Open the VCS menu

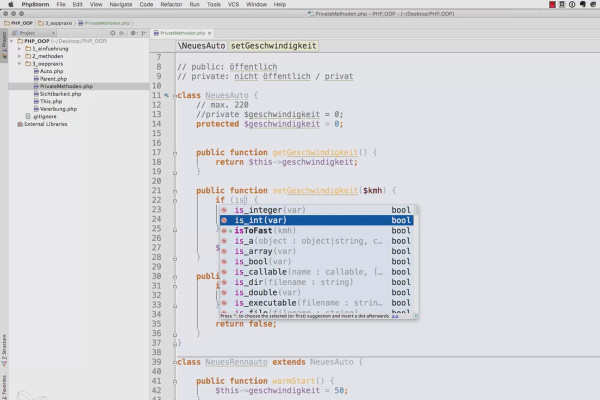pos(233,5)
